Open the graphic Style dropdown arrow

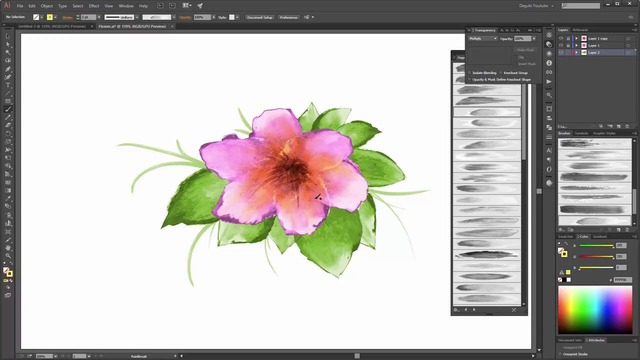238,17
